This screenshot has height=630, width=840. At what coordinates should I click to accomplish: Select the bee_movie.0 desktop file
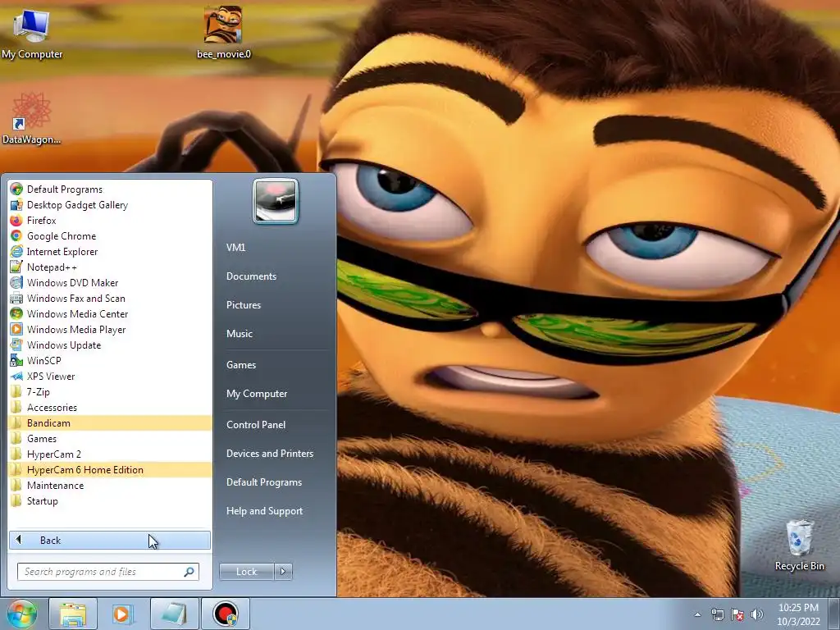(223, 32)
